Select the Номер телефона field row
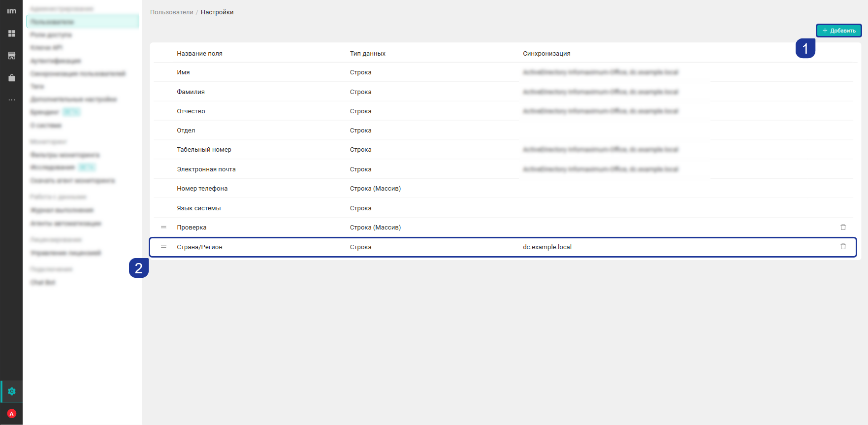 pos(503,189)
